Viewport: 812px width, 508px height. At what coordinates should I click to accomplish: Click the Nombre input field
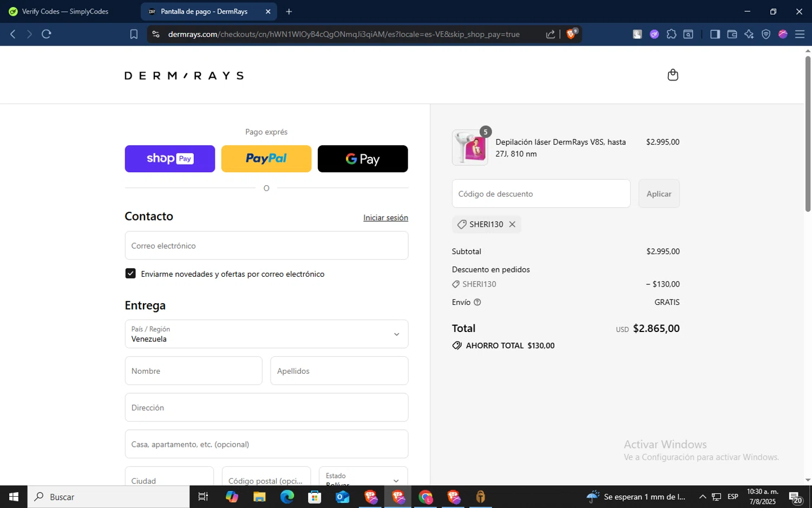click(x=194, y=371)
